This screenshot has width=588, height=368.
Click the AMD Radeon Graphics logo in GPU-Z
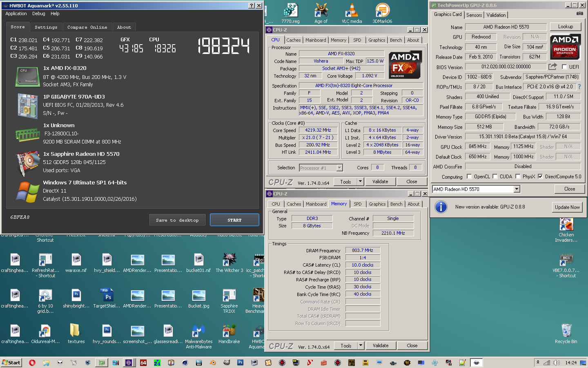565,46
